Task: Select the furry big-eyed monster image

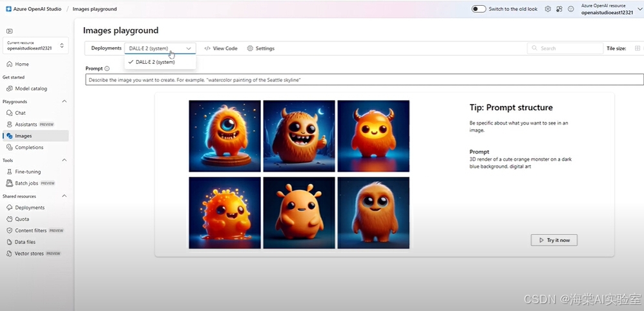Action: coord(373,212)
